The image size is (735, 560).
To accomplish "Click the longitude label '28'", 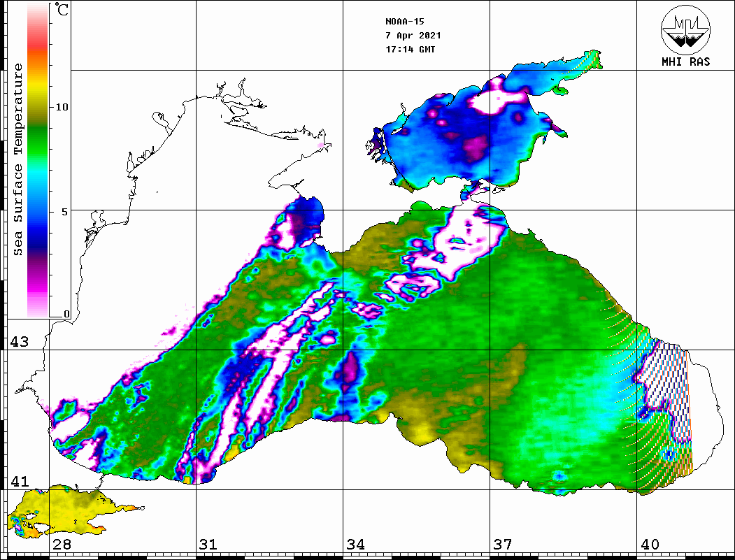I will tap(62, 544).
